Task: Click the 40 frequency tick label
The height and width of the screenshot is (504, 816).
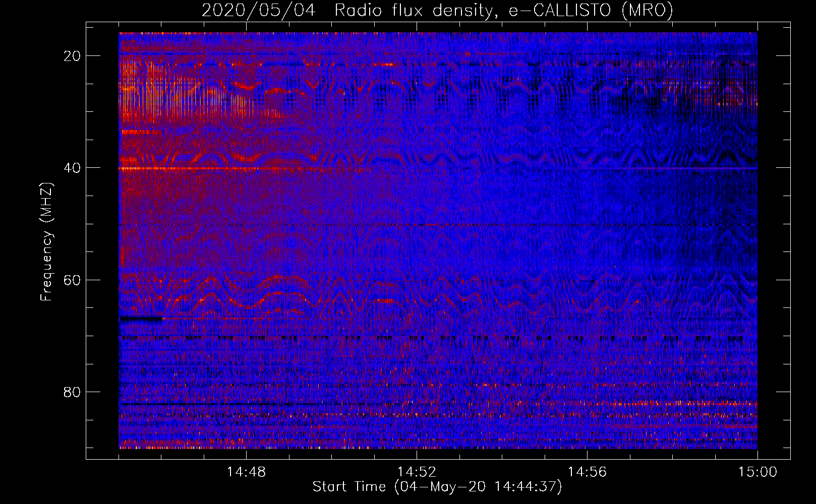Action: [x=72, y=168]
